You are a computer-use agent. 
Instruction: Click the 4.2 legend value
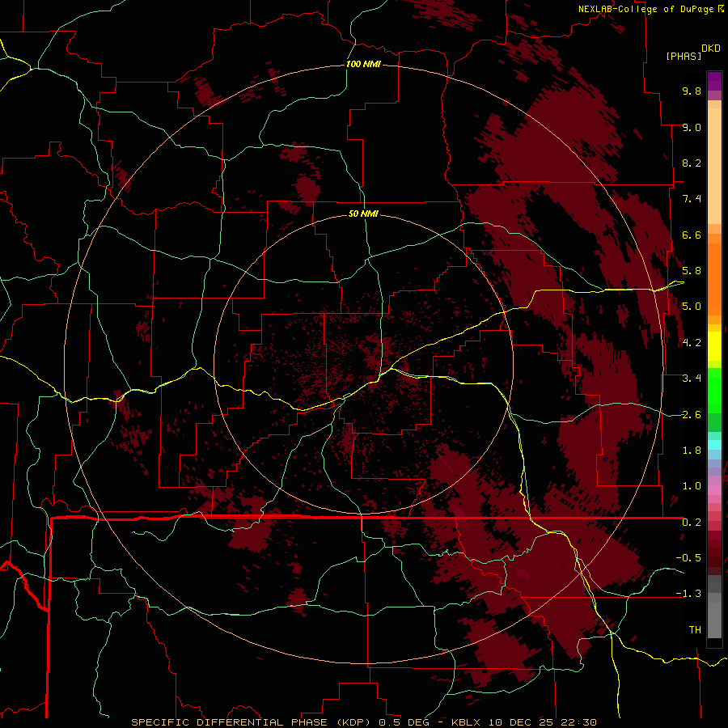[692, 343]
